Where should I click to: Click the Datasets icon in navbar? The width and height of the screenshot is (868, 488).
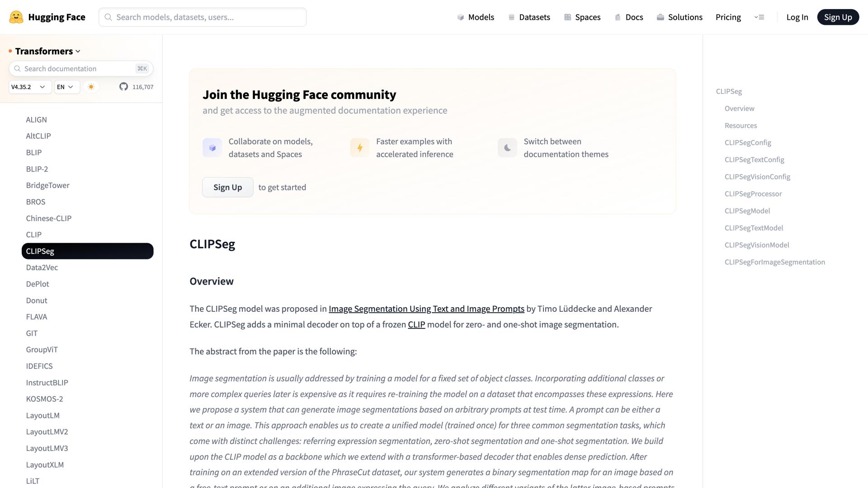tap(511, 17)
